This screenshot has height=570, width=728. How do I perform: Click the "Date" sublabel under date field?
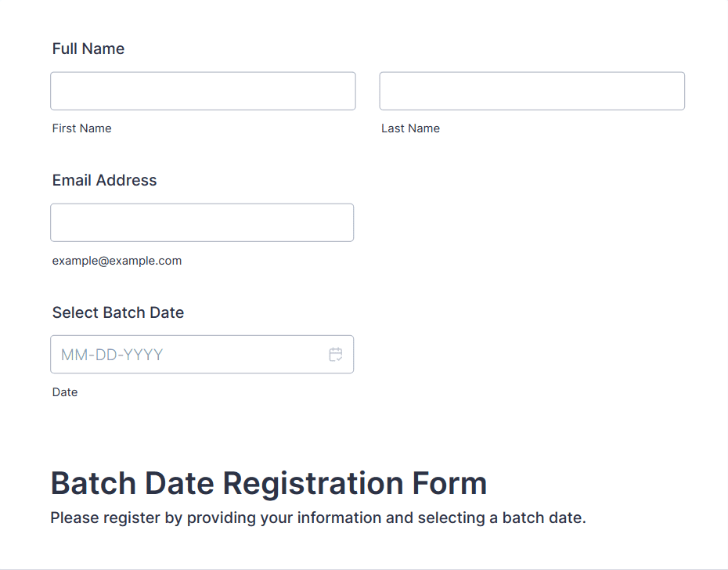click(65, 392)
